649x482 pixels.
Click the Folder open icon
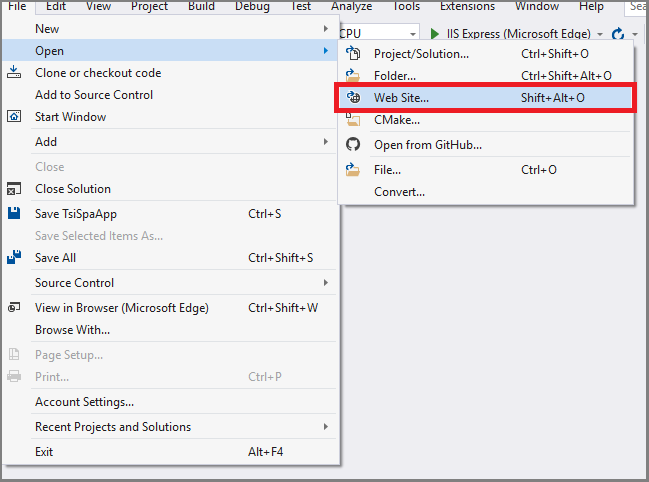353,75
